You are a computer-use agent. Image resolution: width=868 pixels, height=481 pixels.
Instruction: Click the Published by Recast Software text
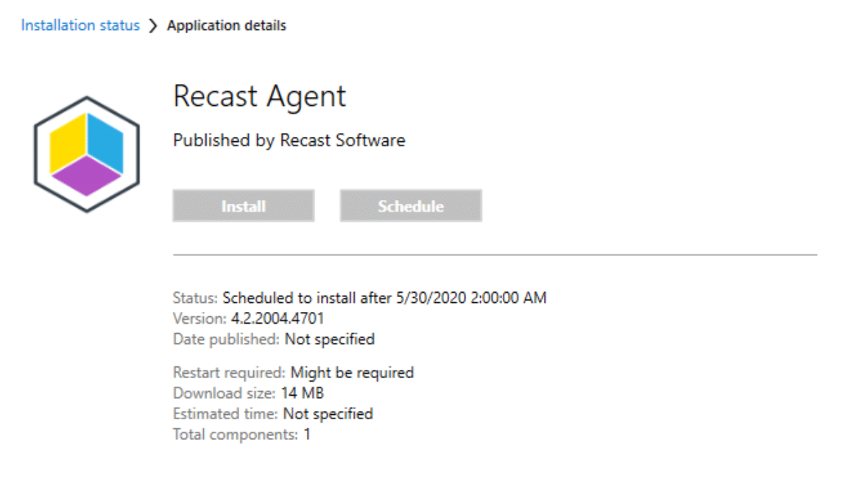289,140
